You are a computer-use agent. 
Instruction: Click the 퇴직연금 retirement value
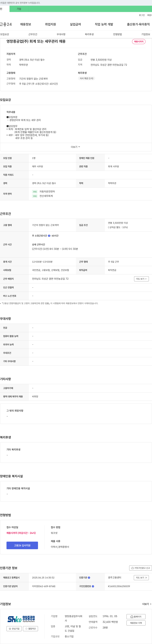click(x=112, y=270)
